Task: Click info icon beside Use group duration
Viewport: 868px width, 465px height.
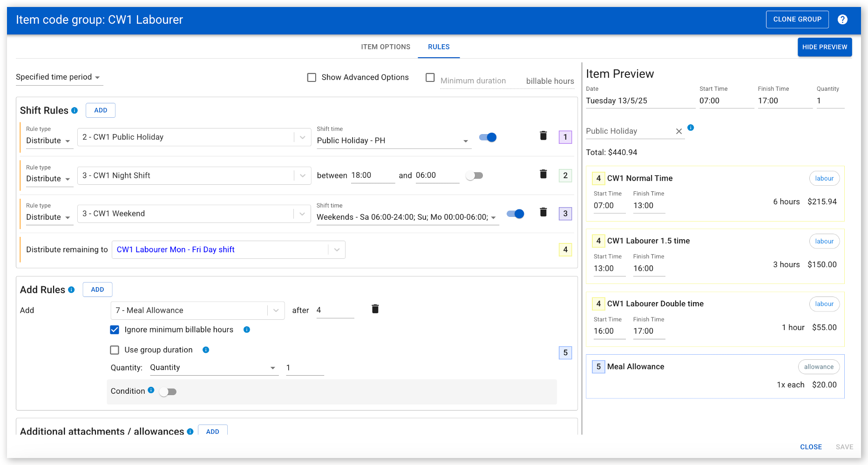Action: [x=206, y=350]
